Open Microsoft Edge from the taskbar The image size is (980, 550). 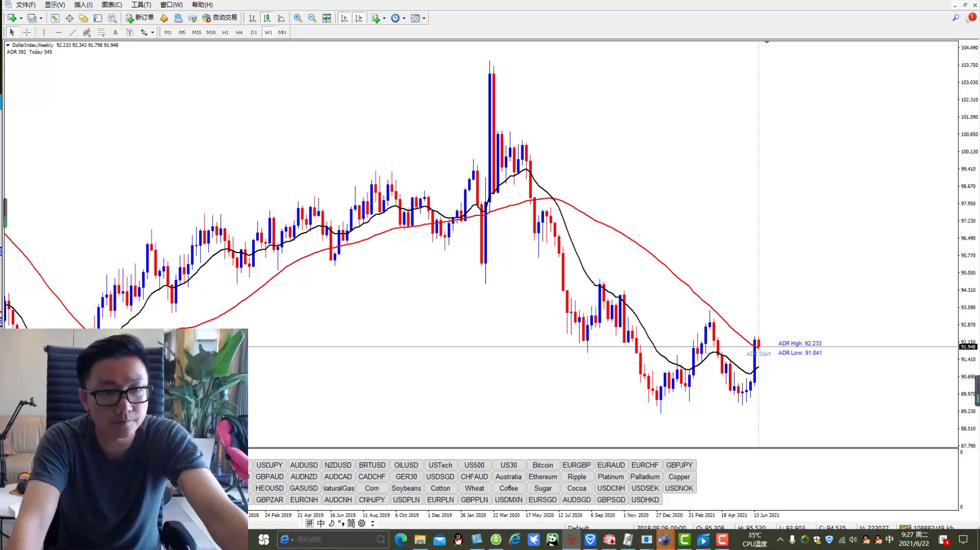[401, 539]
